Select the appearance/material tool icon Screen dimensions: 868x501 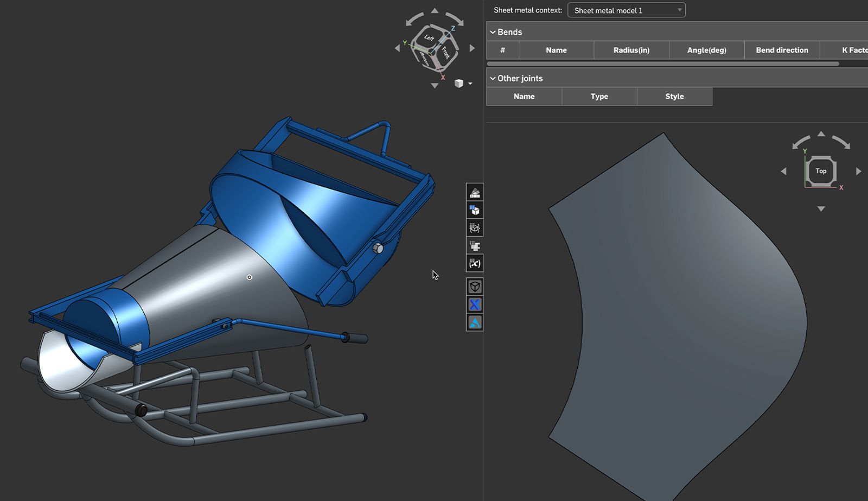474,192
